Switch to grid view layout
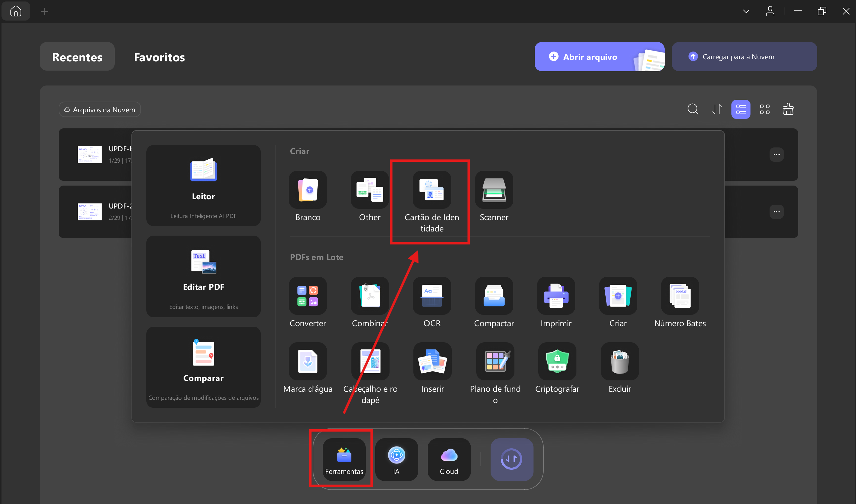The image size is (856, 504). (x=764, y=109)
